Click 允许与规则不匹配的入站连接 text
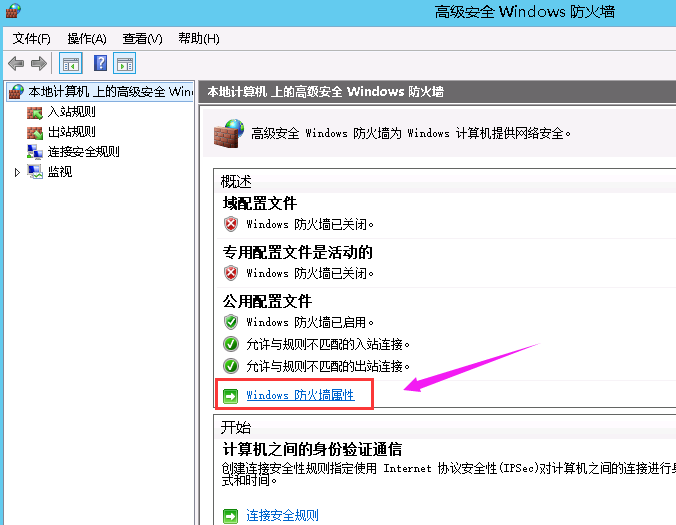This screenshot has width=676, height=525. pos(328,344)
